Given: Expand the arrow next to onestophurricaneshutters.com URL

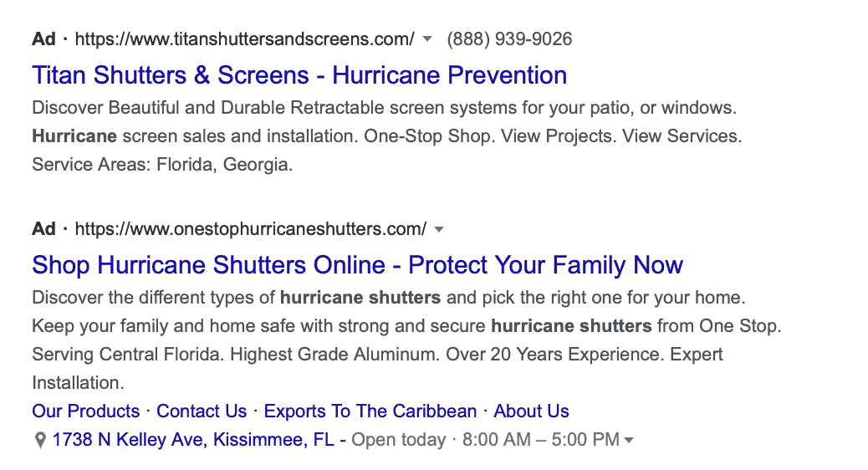Looking at the screenshot, I should click(x=439, y=229).
